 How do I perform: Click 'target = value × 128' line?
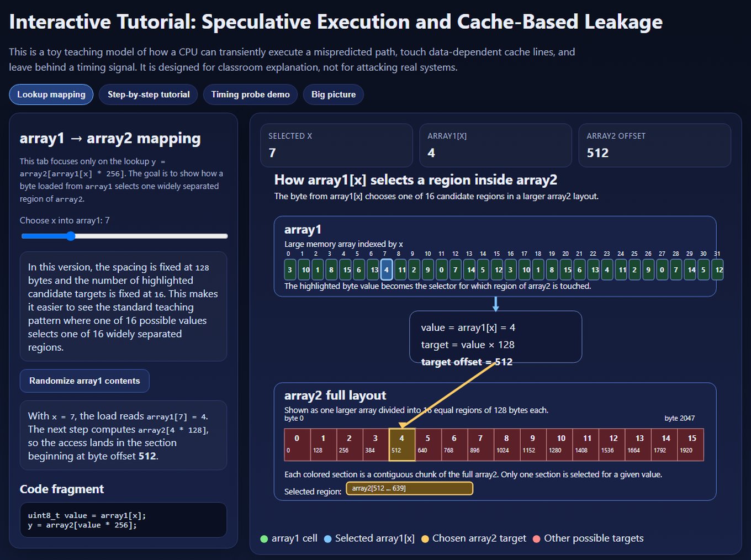pos(468,345)
